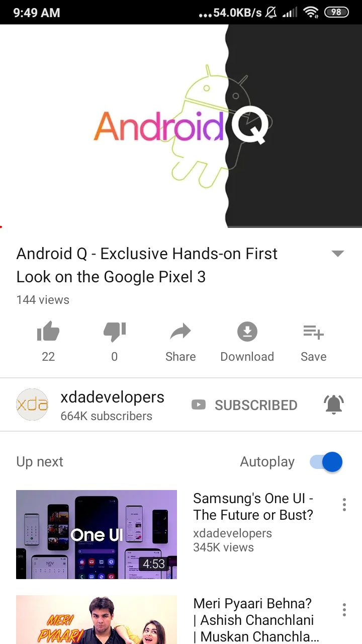
Task: Open the Meri Pyaari video thumbnail
Action: (x=97, y=620)
